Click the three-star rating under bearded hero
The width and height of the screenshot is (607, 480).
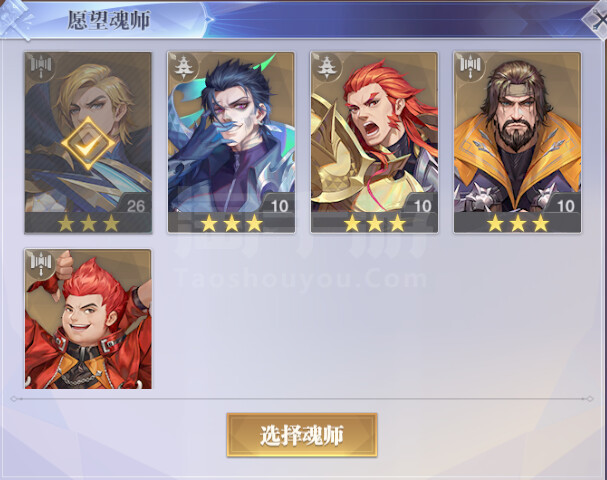(518, 223)
